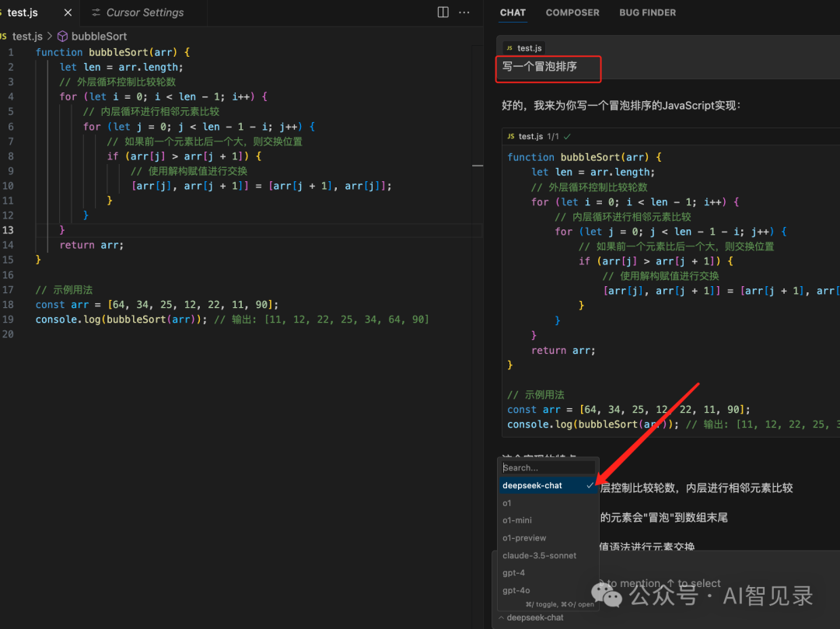This screenshot has width=840, height=629.
Task: Select gpt-4o from the dropdown list
Action: click(x=516, y=591)
